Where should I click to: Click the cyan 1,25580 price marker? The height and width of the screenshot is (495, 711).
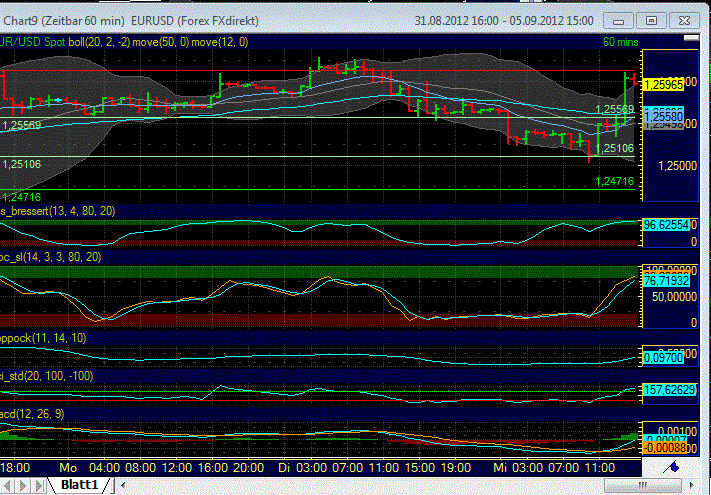[x=663, y=115]
